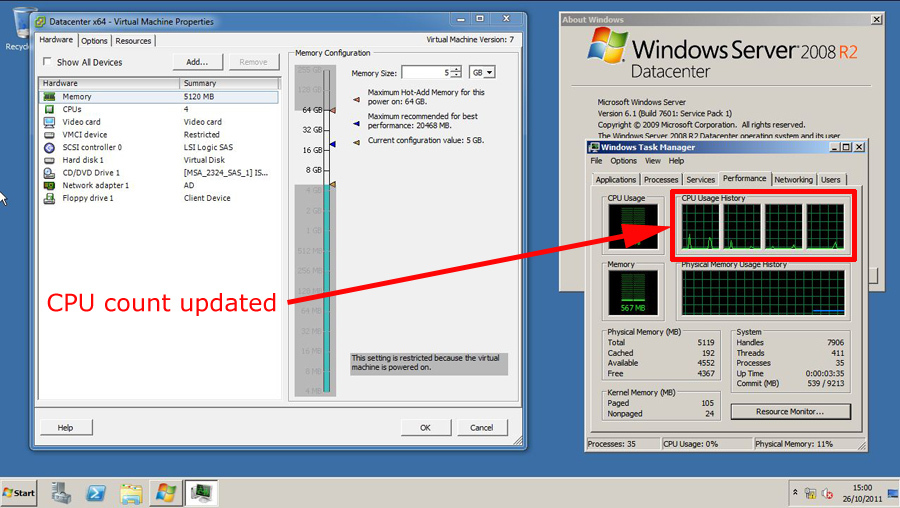Toggle the Show All Devices checkbox
Screen dimensions: 900x508
(x=48, y=61)
